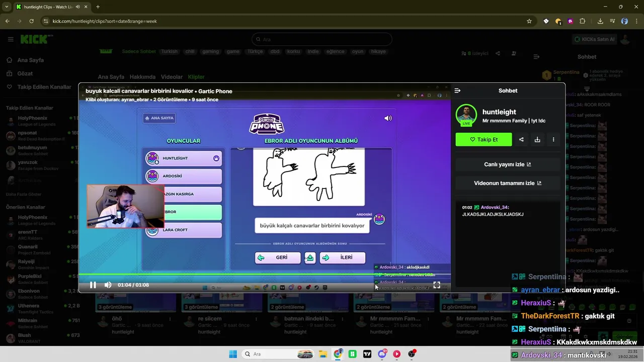Open Takip Edilen Kanallar in sidebar
Viewport: 644px width, 362px height.
pyautogui.click(x=44, y=87)
